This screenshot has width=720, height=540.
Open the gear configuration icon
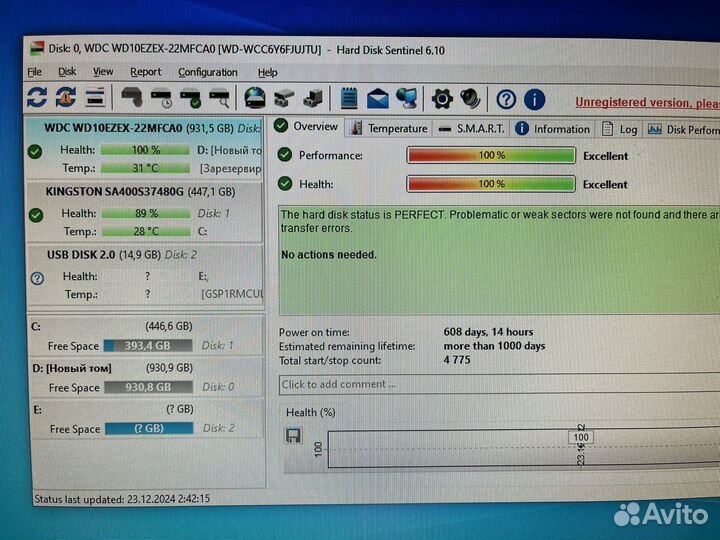442,99
